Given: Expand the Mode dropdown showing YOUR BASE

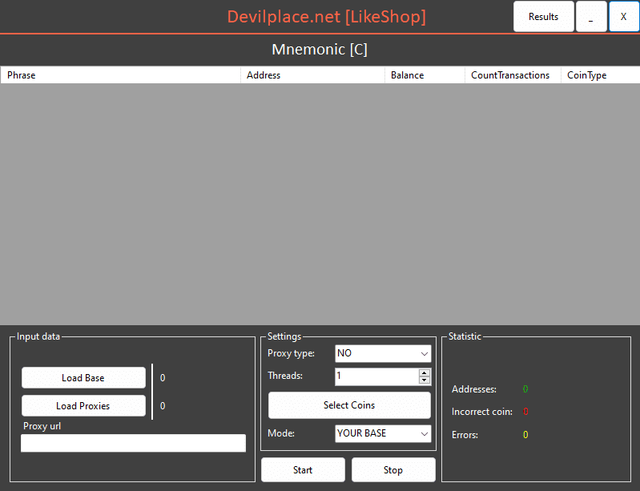Looking at the screenshot, I should pyautogui.click(x=382, y=434).
